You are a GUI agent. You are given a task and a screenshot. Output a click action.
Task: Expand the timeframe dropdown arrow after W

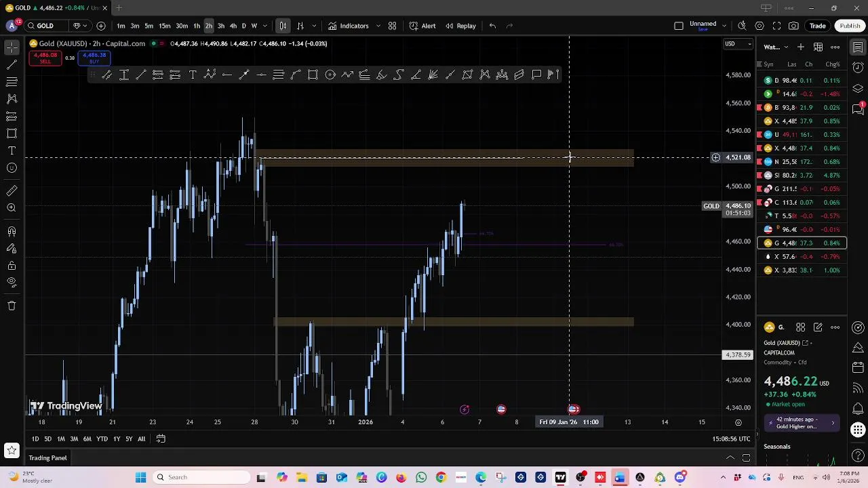coord(264,26)
